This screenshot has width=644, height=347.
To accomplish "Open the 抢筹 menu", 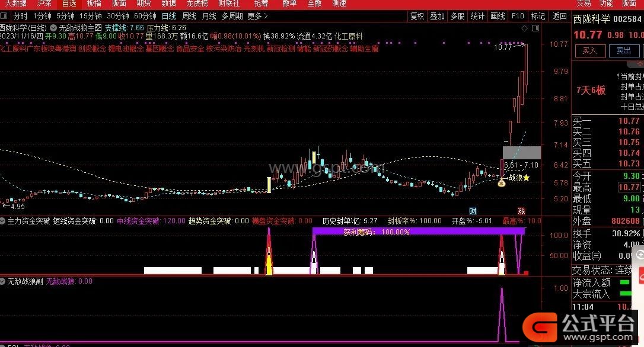I will pos(261,4).
